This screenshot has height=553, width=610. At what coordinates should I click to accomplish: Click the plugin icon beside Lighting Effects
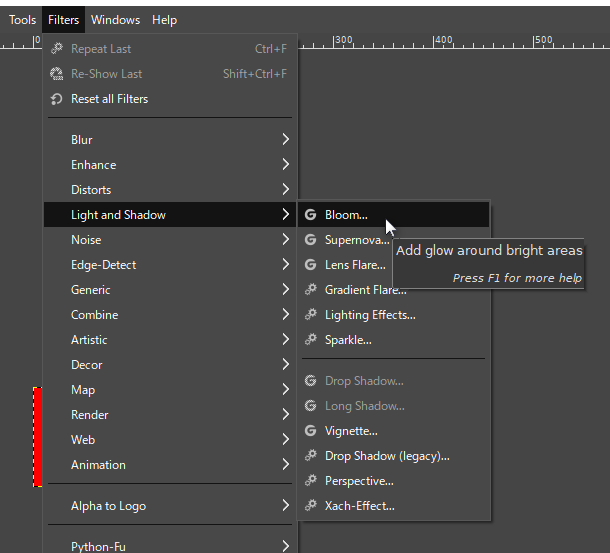(311, 315)
